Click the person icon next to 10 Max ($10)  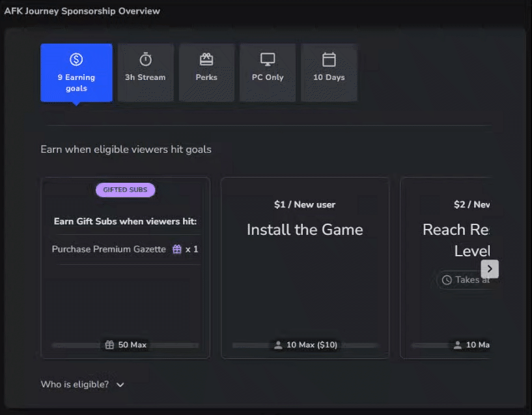point(278,345)
